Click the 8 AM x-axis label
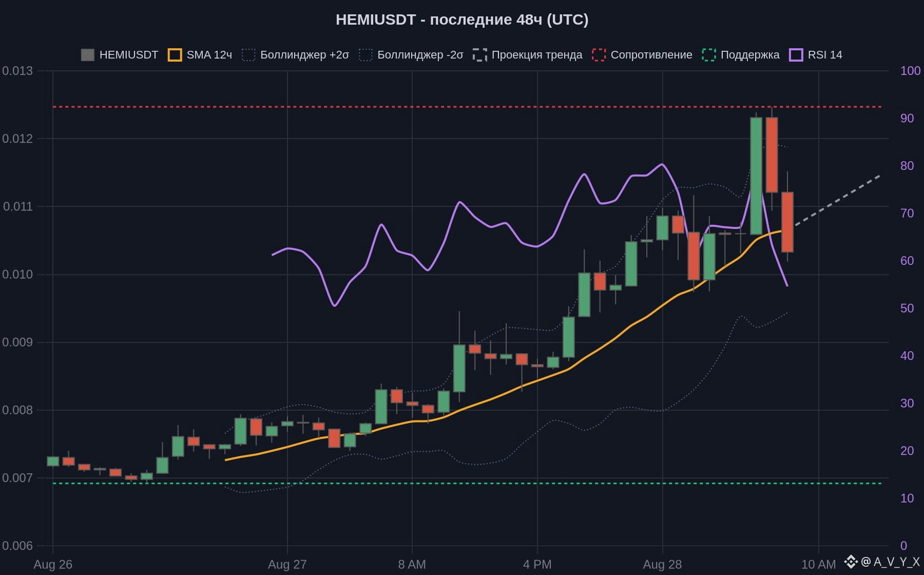Image resolution: width=924 pixels, height=575 pixels. (412, 564)
